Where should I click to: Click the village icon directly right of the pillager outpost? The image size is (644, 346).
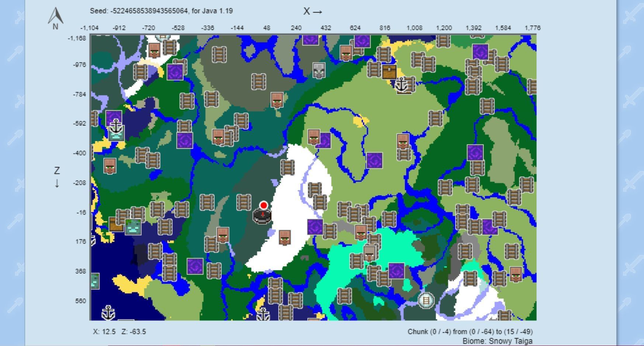click(x=346, y=53)
